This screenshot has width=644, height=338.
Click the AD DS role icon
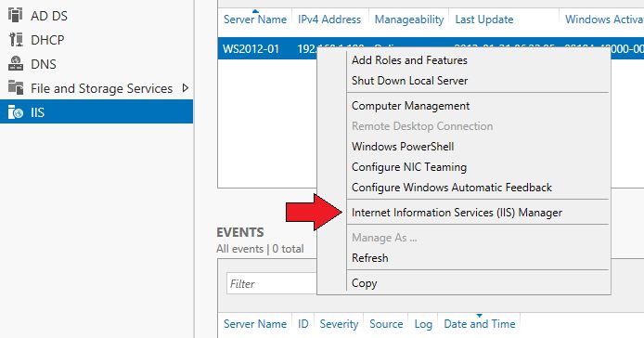(15, 15)
